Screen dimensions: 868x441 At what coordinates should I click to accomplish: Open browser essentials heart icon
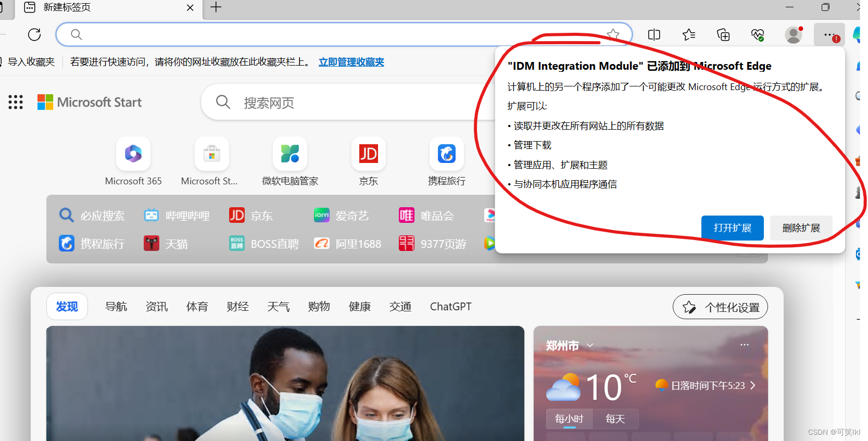pyautogui.click(x=758, y=34)
